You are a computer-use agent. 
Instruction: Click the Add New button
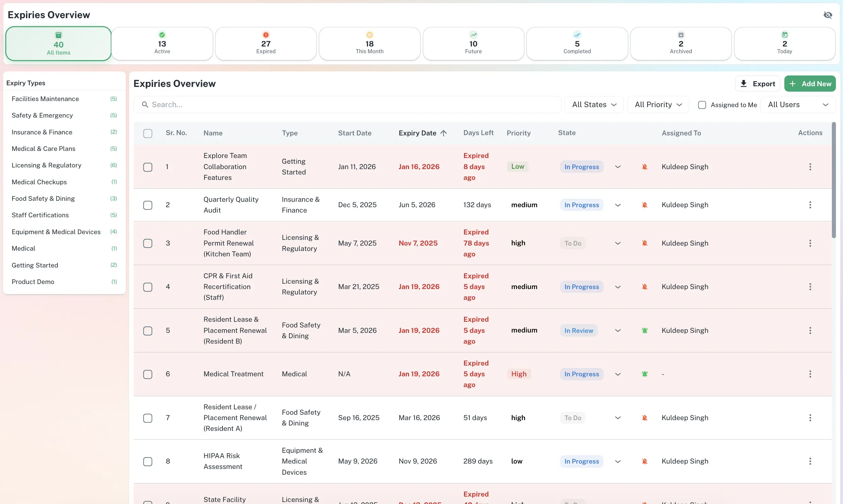(810, 84)
